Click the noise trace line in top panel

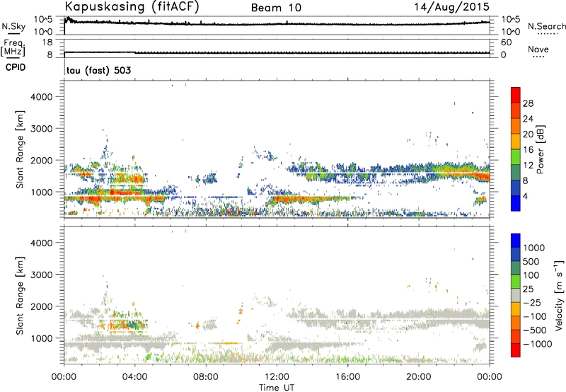point(277,24)
